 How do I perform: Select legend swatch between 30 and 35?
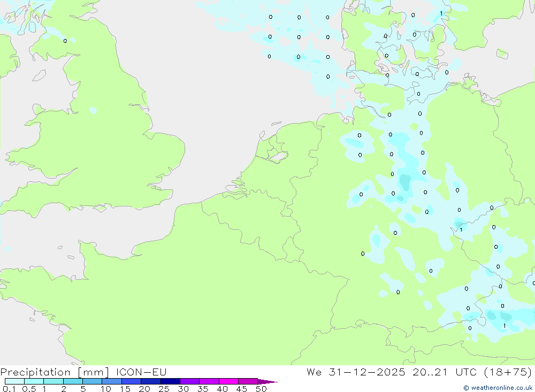pos(190,381)
